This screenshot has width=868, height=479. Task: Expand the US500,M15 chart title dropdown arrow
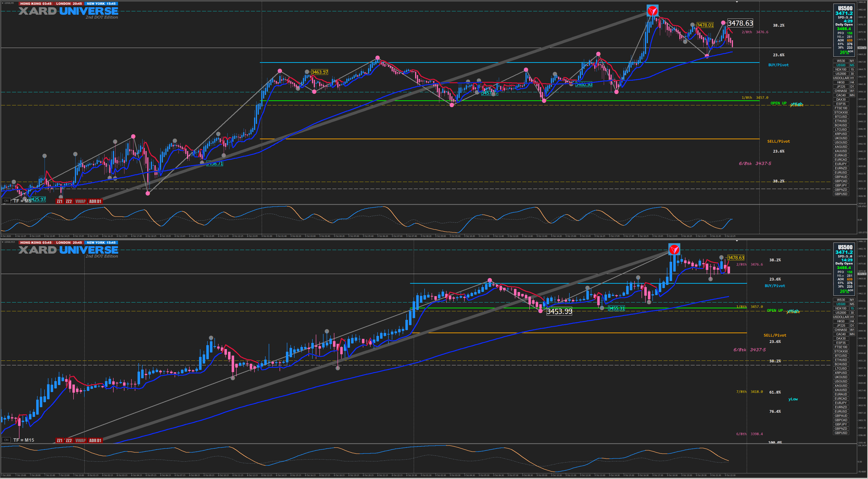point(3,242)
